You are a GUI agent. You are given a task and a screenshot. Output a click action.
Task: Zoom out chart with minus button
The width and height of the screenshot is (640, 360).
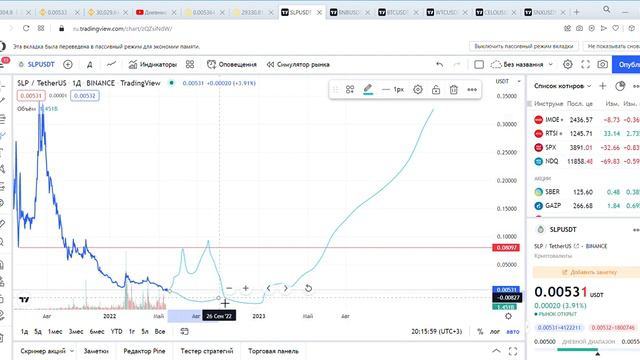pos(229,288)
